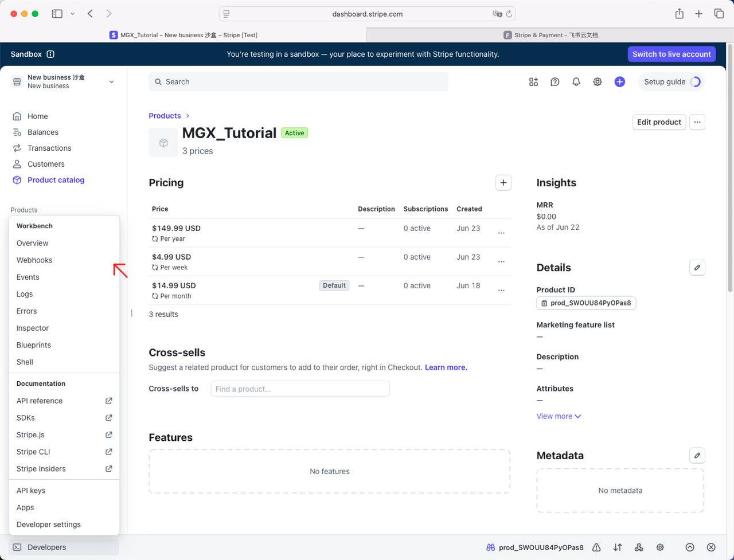Add a new price with plus button
Image resolution: width=734 pixels, height=560 pixels.
tap(503, 183)
